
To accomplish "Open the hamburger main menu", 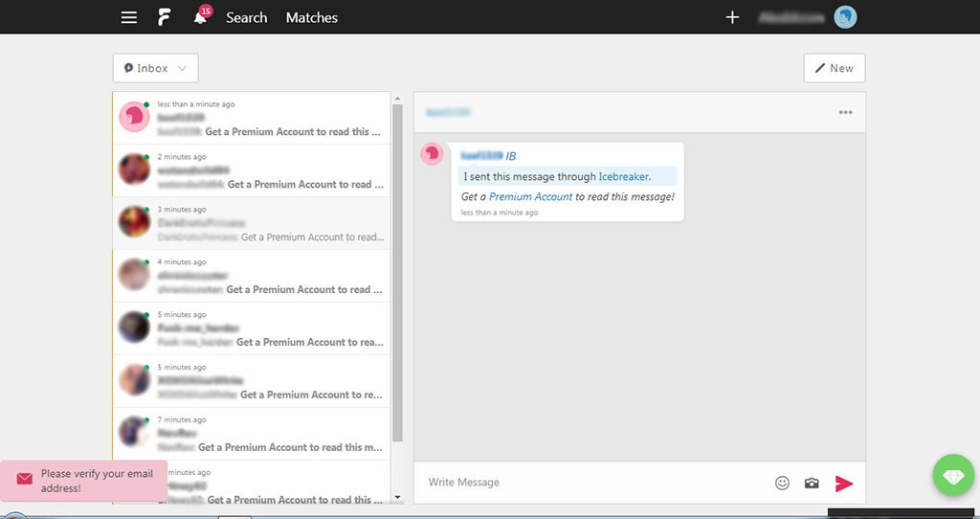I will click(129, 17).
